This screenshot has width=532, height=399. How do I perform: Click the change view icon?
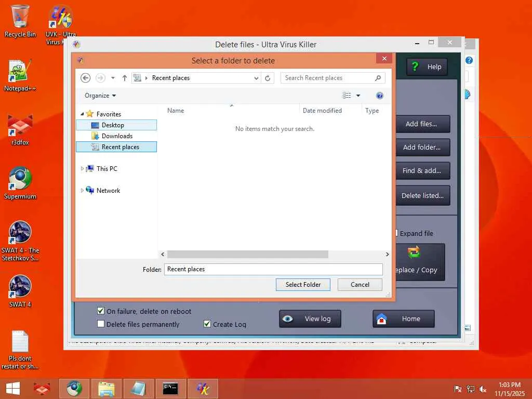pyautogui.click(x=347, y=96)
